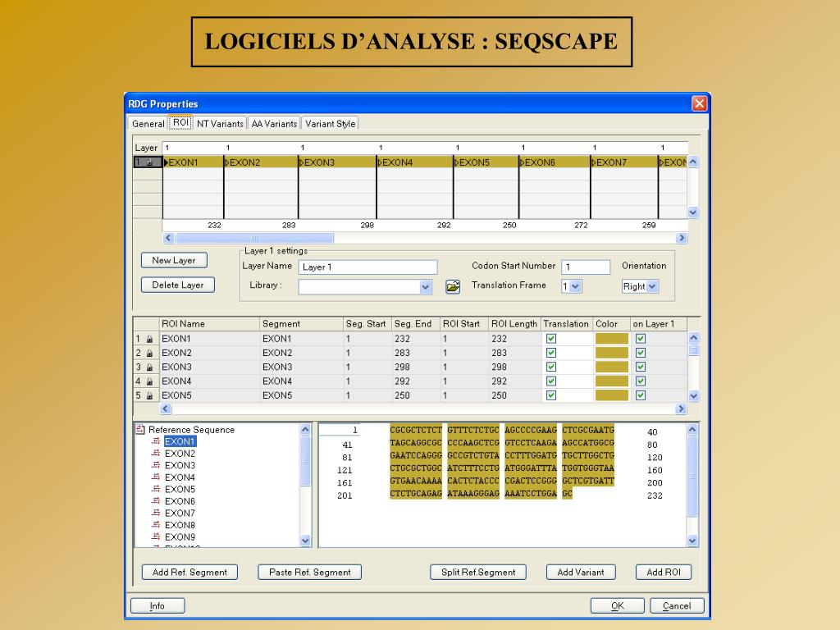Close the RDG Properties dialog
840x630 pixels.
pyautogui.click(x=699, y=103)
